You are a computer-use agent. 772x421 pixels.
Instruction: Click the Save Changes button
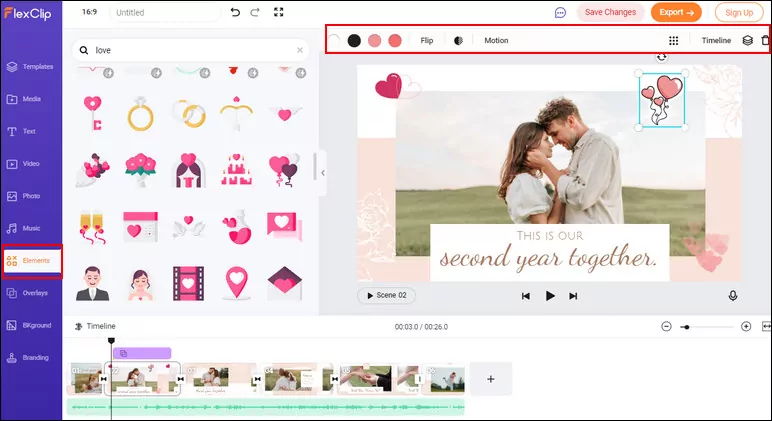click(x=610, y=12)
